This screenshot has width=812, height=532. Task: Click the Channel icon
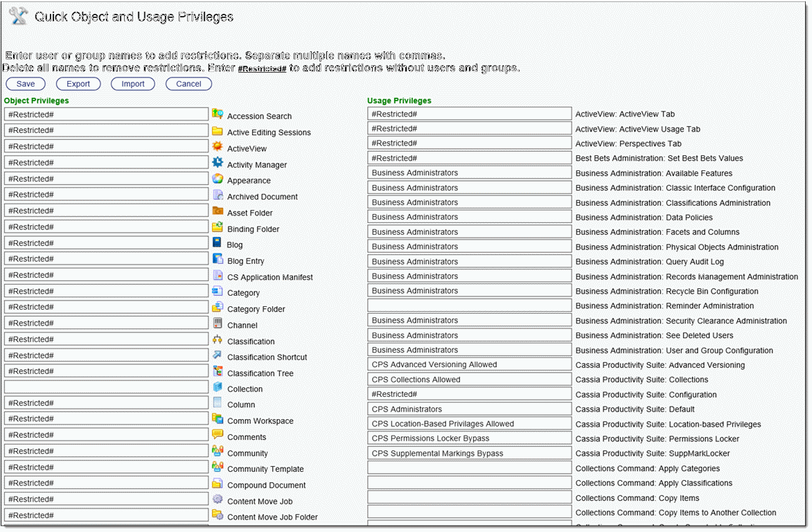(x=218, y=323)
